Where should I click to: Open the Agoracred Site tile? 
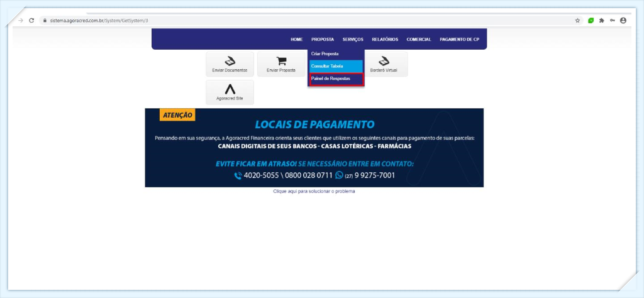[230, 92]
